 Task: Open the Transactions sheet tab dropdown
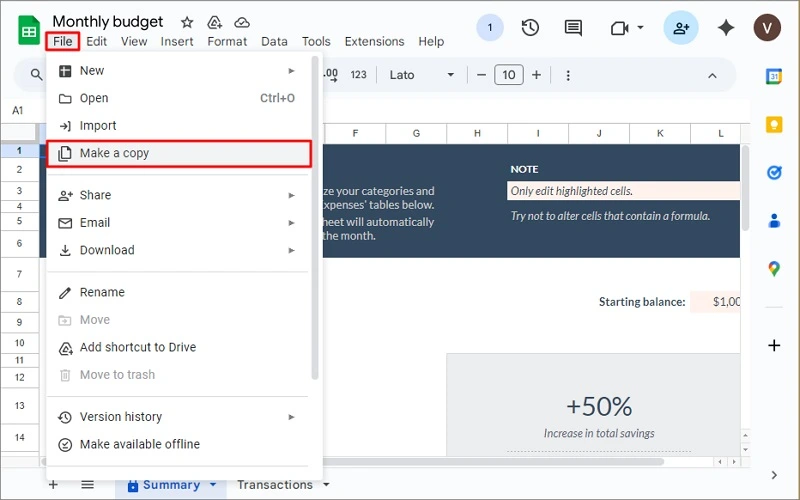tap(326, 485)
